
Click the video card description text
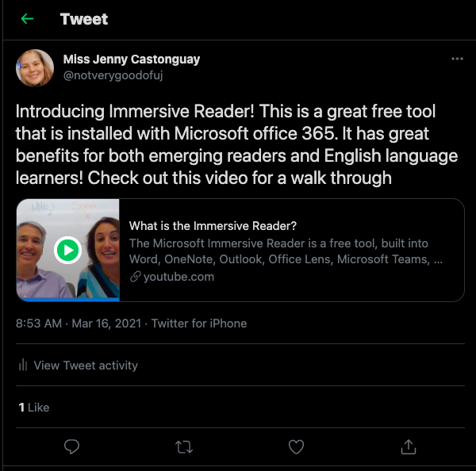point(286,251)
